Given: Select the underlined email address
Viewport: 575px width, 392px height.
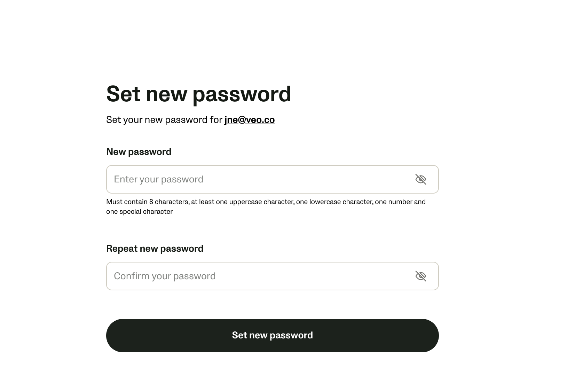Looking at the screenshot, I should [x=249, y=120].
